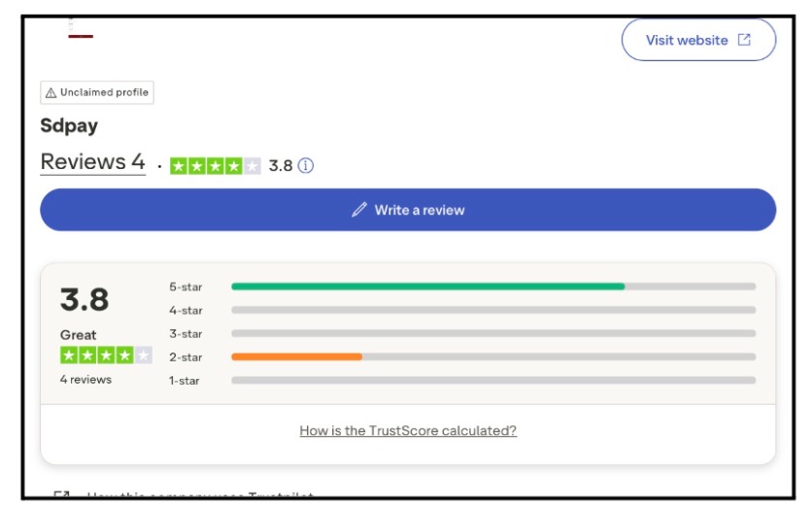Viewport: 812px width, 507px height.
Task: Open How is the TrustScore calculated link
Action: pyautogui.click(x=408, y=430)
